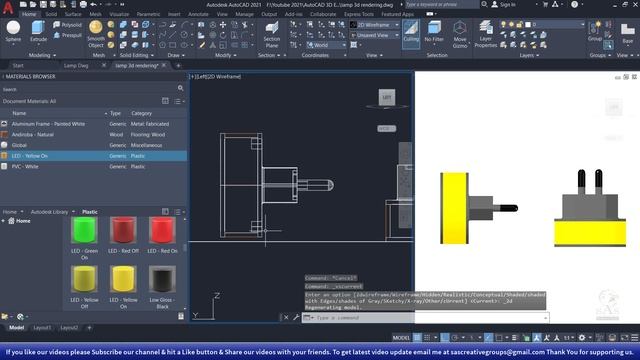This screenshot has height=360, width=640.
Task: Switch to the Visualize ribbon tab
Action: pyautogui.click(x=119, y=14)
